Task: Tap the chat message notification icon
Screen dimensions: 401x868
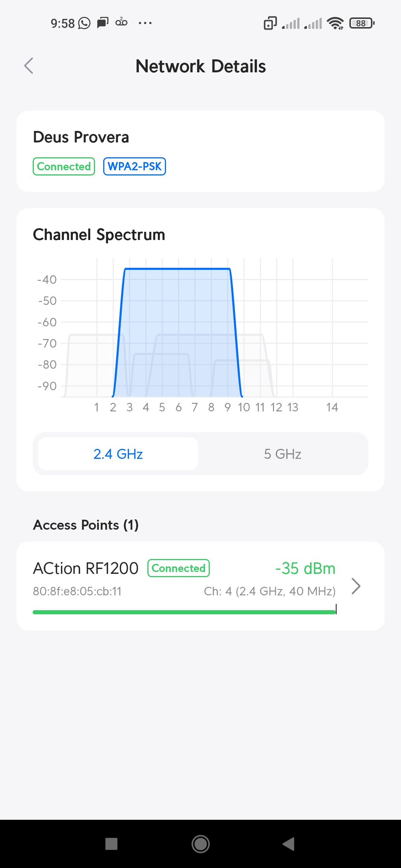Action: (102, 23)
